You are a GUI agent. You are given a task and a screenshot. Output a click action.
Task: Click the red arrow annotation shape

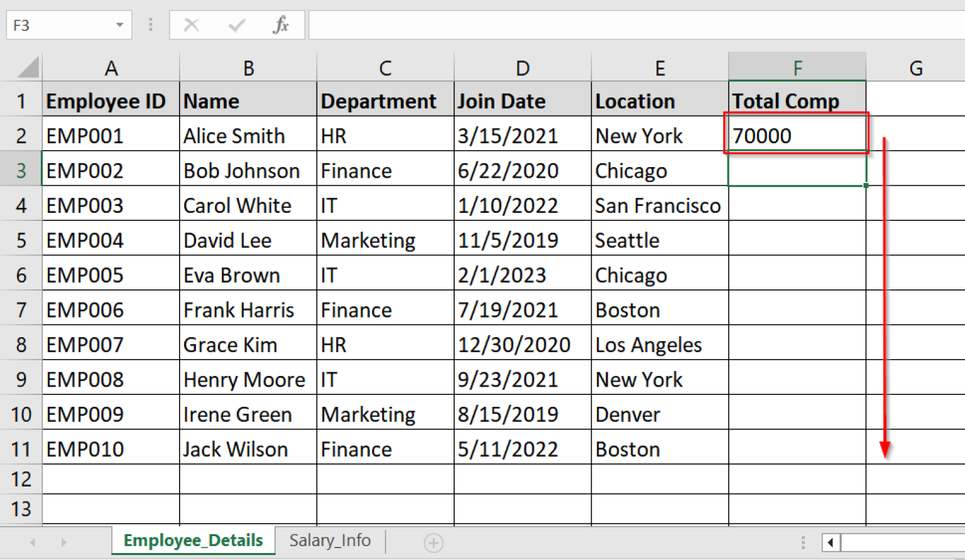coord(886,295)
